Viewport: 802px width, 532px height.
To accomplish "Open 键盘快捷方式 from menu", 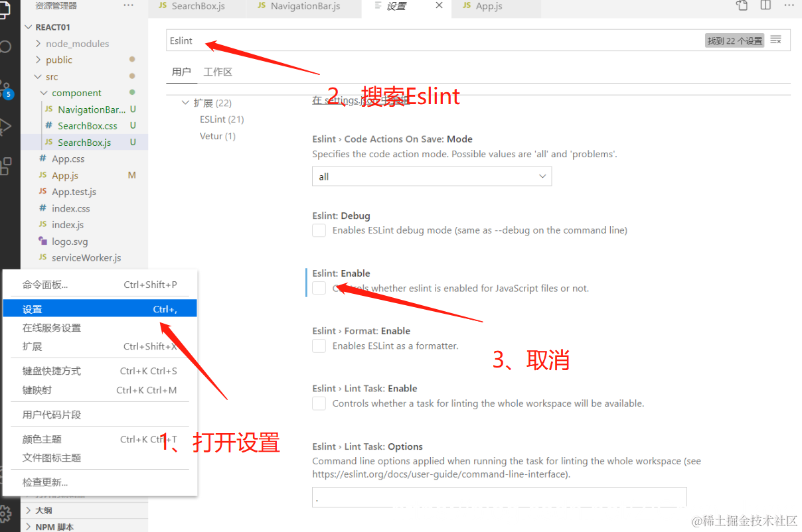I will click(x=100, y=371).
